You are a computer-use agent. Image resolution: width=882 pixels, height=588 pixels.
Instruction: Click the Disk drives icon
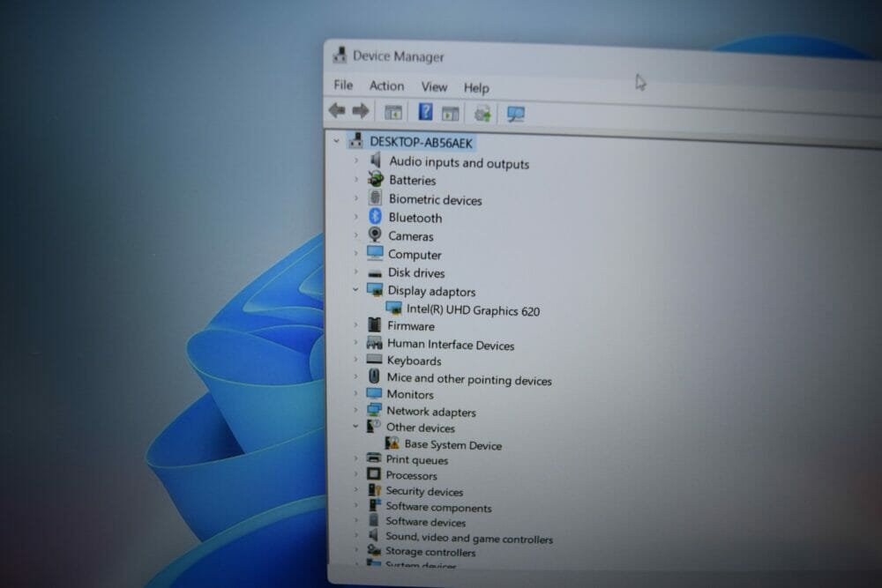[375, 272]
